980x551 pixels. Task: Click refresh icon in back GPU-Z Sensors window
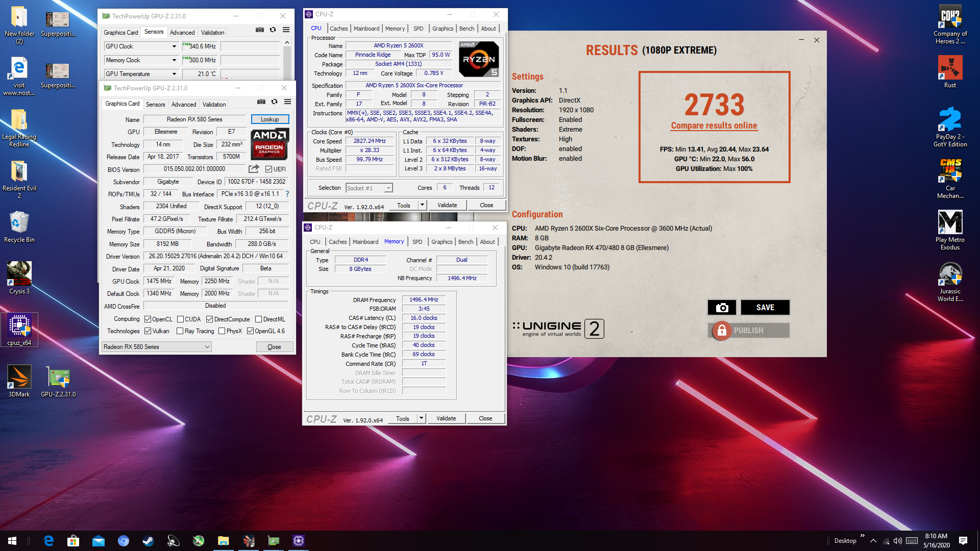[x=273, y=30]
